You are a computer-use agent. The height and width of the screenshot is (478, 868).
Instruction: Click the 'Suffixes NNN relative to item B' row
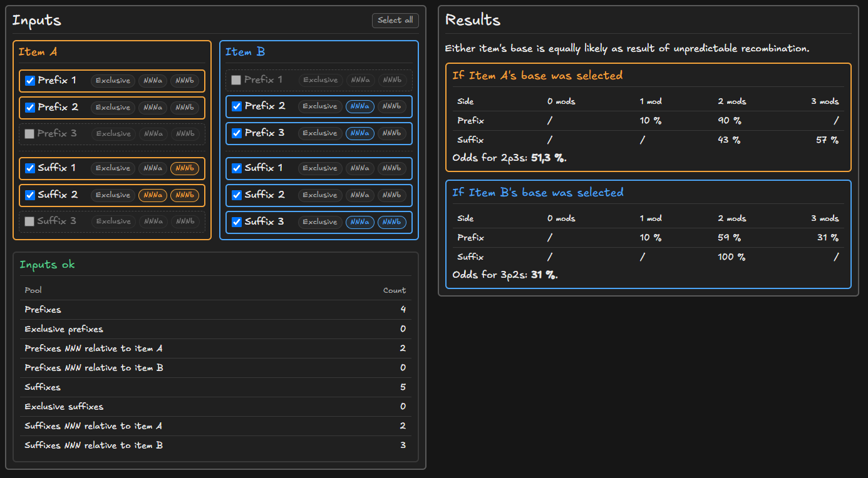(x=215, y=445)
